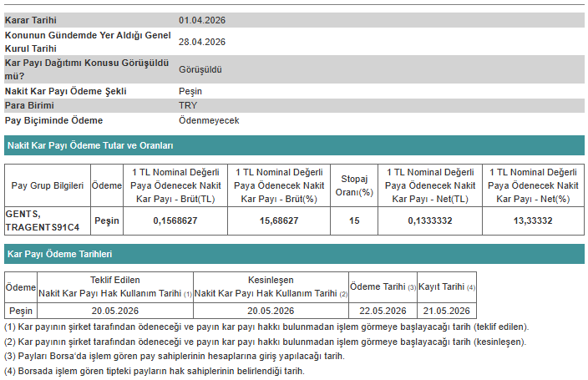Select the Kar Payı Dağıtımı Konusu Görüşüldü mü label
588x380 pixels.
[x=87, y=69]
